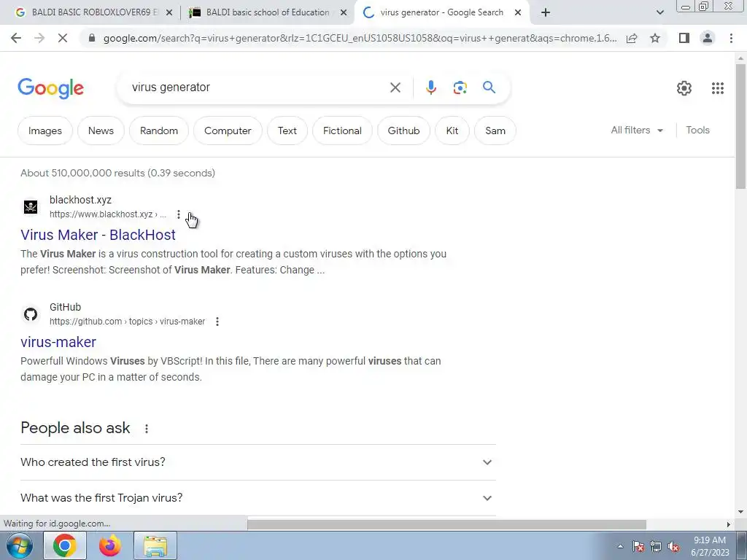Open More options for blackhost.xyz result
This screenshot has width=747, height=560.
point(179,215)
